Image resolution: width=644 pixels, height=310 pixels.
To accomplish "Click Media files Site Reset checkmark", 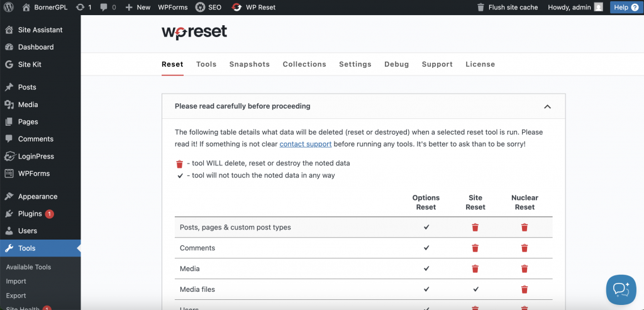I will [475, 289].
